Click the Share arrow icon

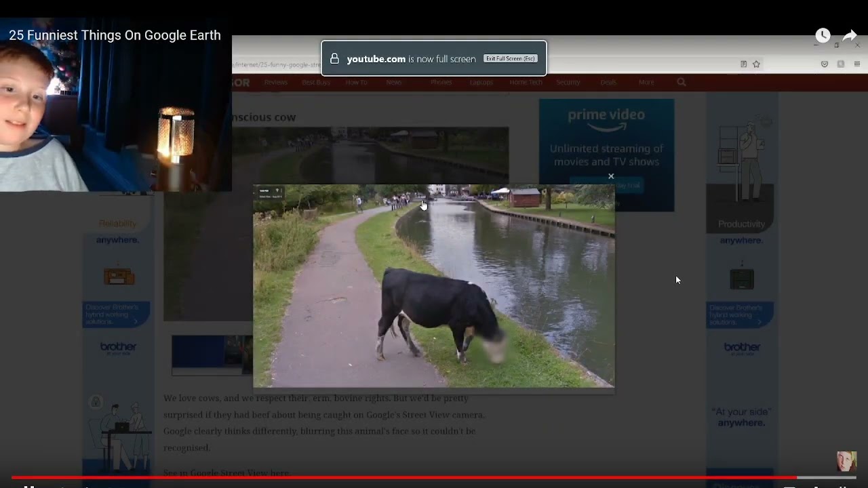[x=850, y=35]
